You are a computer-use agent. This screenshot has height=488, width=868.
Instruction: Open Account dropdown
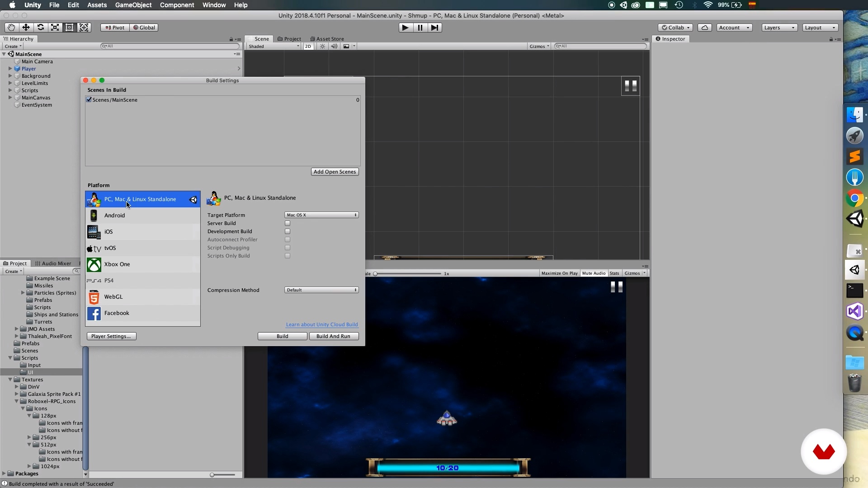pyautogui.click(x=734, y=28)
